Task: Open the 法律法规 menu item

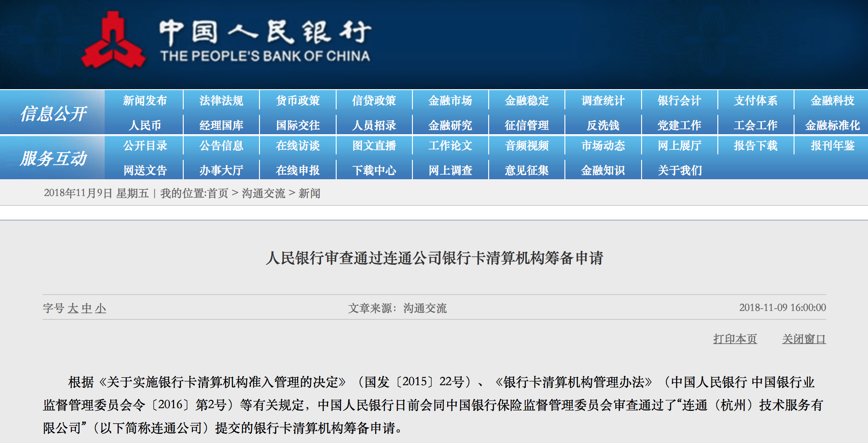Action: [221, 101]
